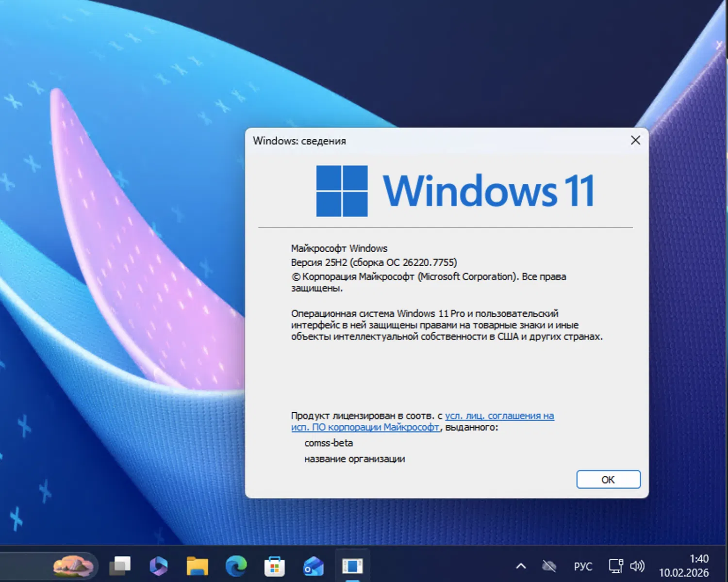
Task: Open the volume control in system tray
Action: tap(636, 566)
